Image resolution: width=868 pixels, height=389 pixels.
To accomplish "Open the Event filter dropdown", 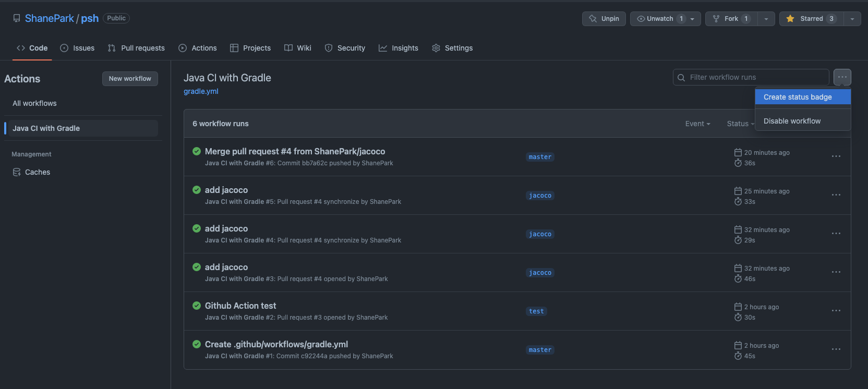I will (698, 124).
